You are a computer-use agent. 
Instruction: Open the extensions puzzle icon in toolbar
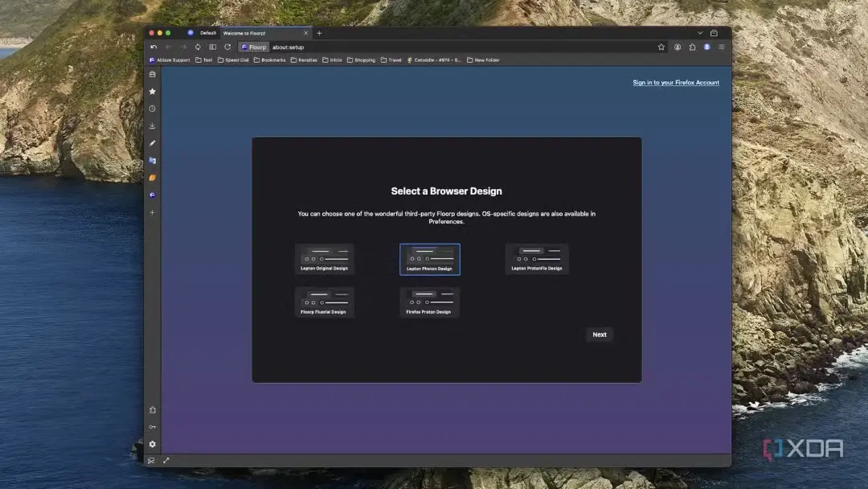click(x=692, y=47)
